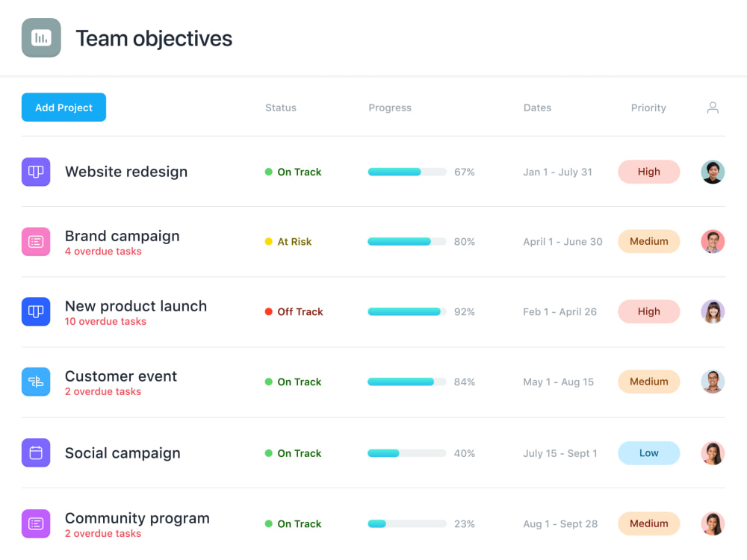Open the Medium priority dropdown on Customer event
This screenshot has height=560, width=747.
click(x=648, y=382)
